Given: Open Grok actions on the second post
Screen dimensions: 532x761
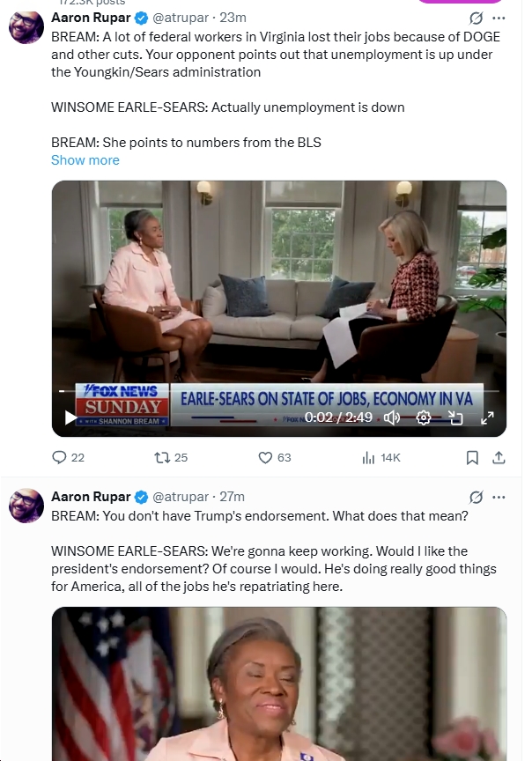Looking at the screenshot, I should [476, 497].
